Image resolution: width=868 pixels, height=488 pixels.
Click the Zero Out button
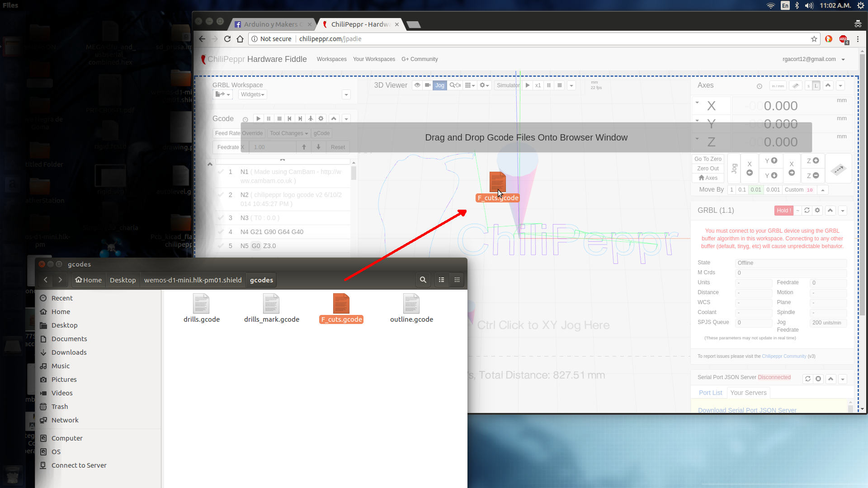(708, 169)
